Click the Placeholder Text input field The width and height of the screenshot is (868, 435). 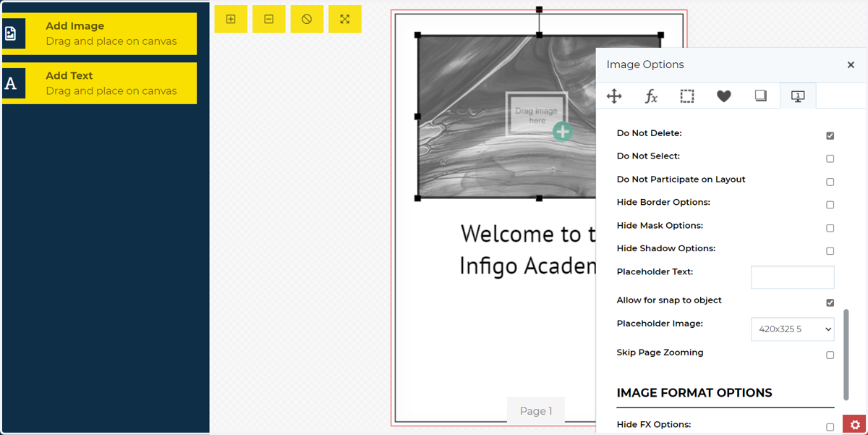click(x=793, y=277)
